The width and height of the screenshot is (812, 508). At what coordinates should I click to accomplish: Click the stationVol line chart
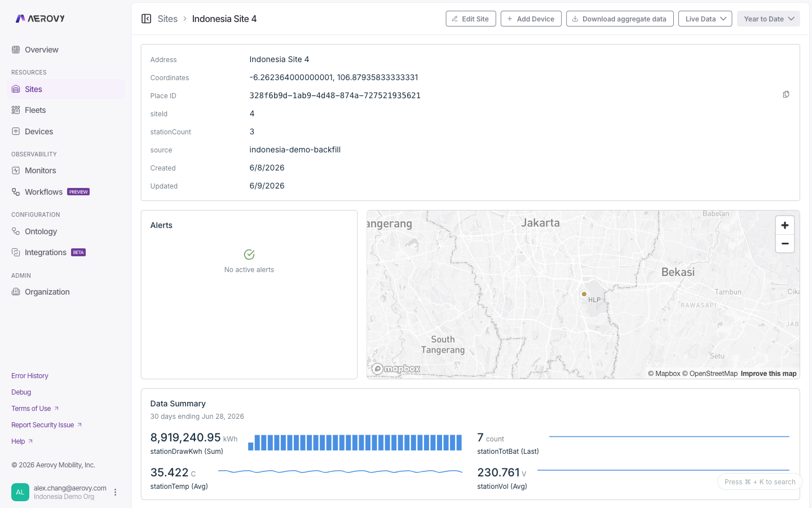click(x=663, y=470)
